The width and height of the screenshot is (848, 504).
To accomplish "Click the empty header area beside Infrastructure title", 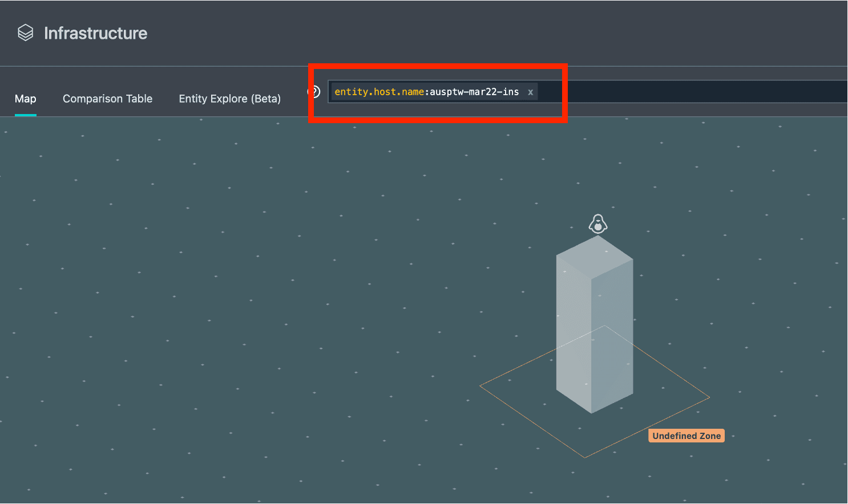I will 457,33.
